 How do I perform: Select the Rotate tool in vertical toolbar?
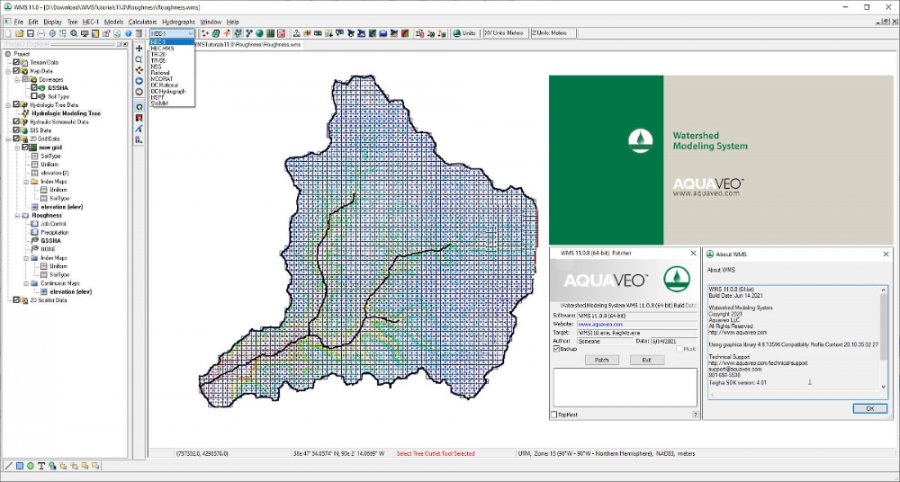pos(139,70)
